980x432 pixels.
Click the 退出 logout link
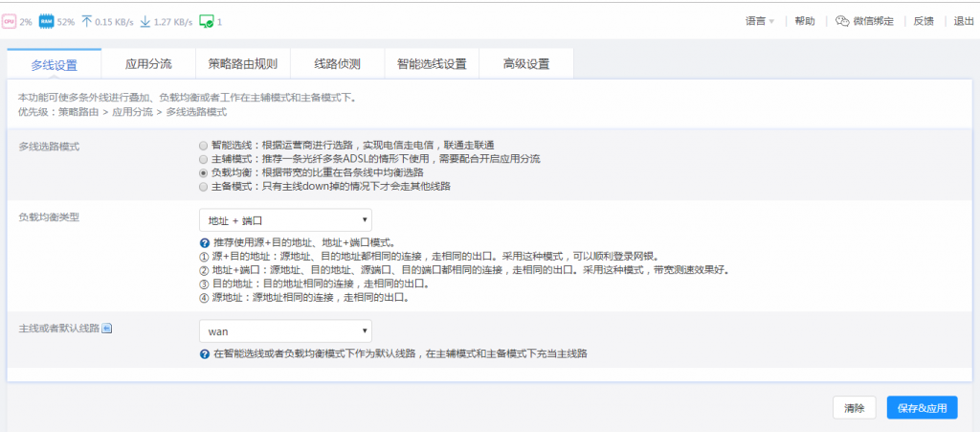coord(964,20)
